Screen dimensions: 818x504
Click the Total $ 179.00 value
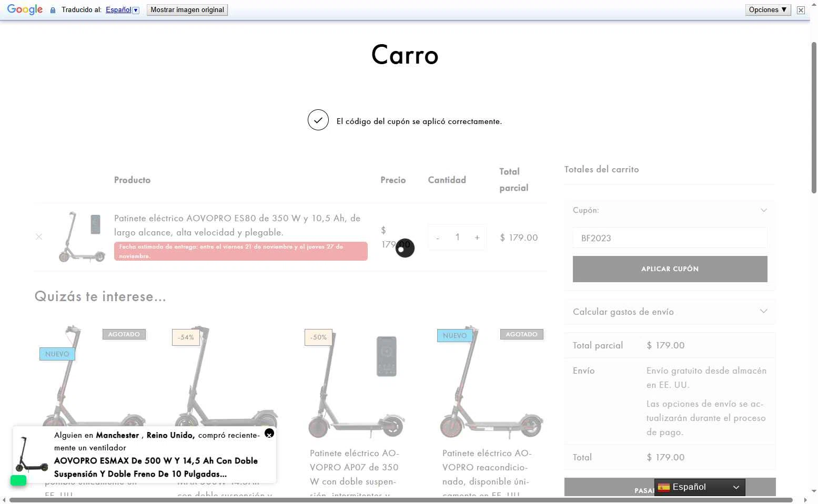(x=665, y=457)
